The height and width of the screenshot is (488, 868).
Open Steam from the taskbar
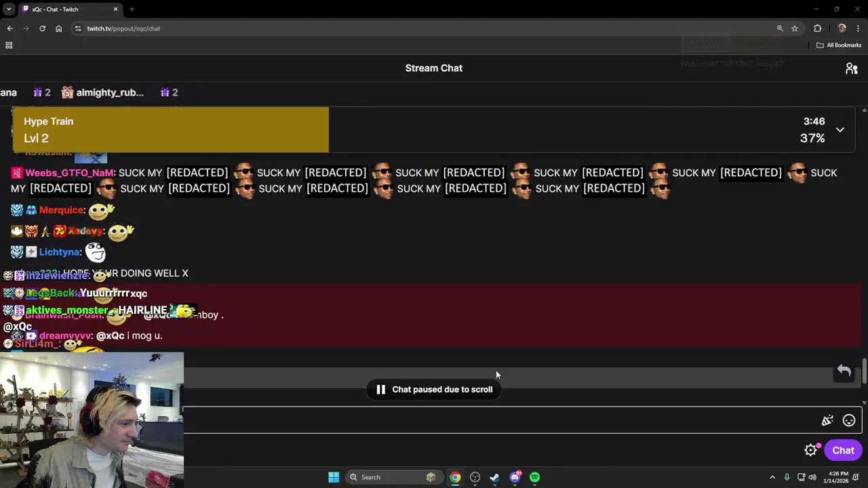pos(494,477)
